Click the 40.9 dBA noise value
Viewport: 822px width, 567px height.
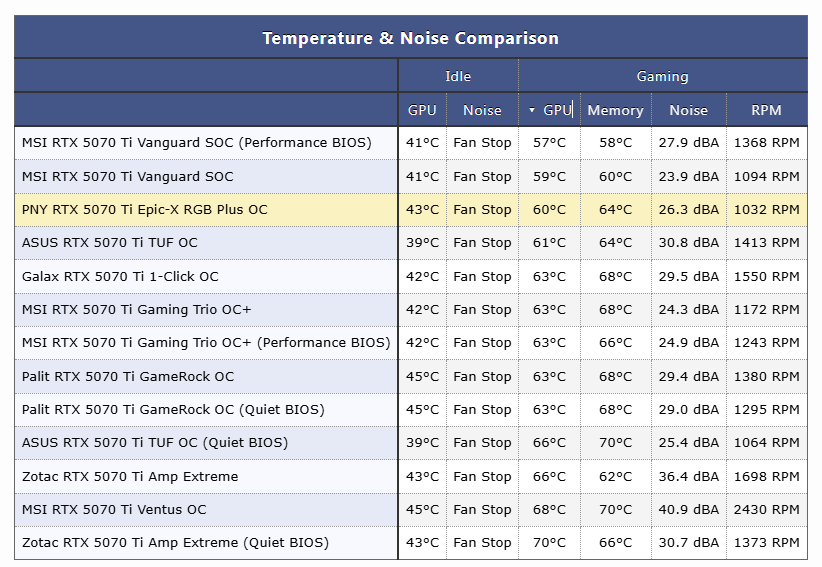coord(688,509)
